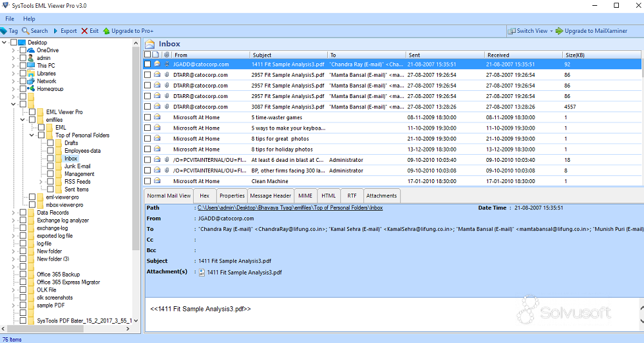This screenshot has height=343, width=644.
Task: Expand the This PC tree node
Action: point(13,66)
